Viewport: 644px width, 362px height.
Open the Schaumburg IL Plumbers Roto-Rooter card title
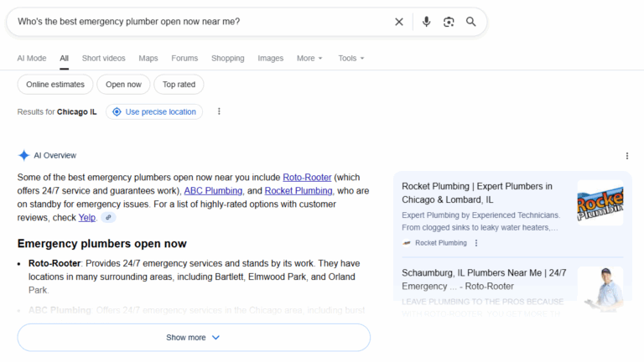coord(484,280)
